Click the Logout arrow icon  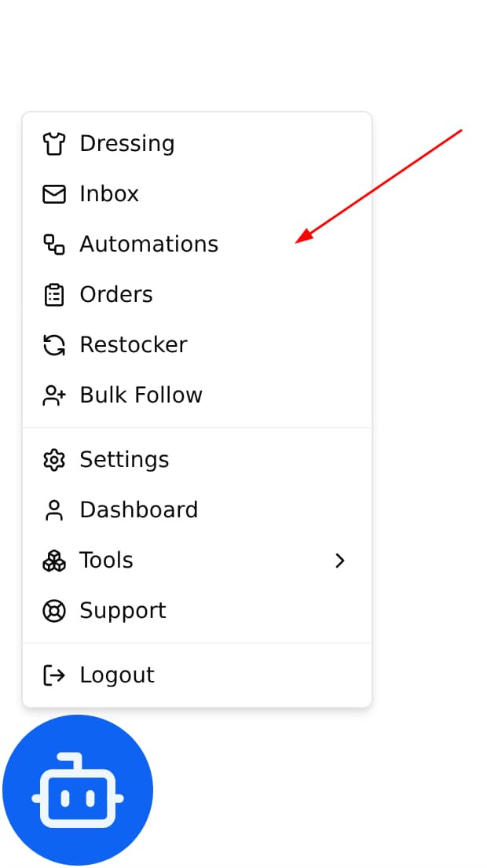point(53,675)
